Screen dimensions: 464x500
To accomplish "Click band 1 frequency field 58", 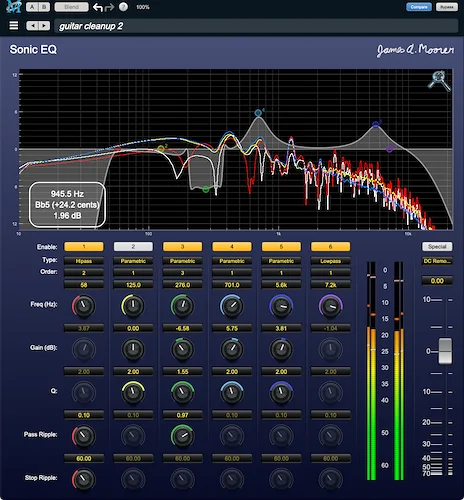I will [x=84, y=285].
